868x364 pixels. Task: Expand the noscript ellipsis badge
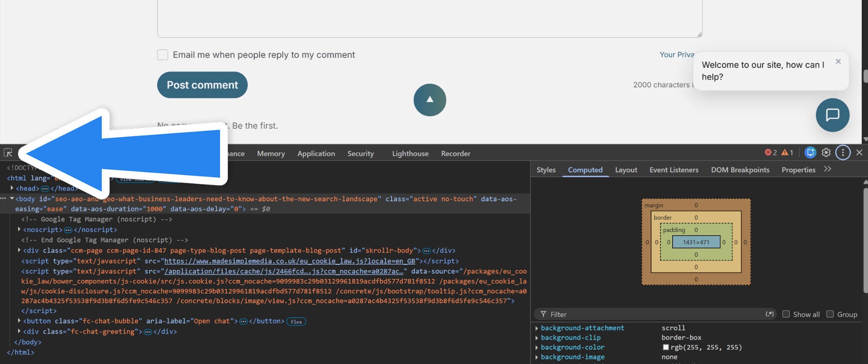click(68, 230)
